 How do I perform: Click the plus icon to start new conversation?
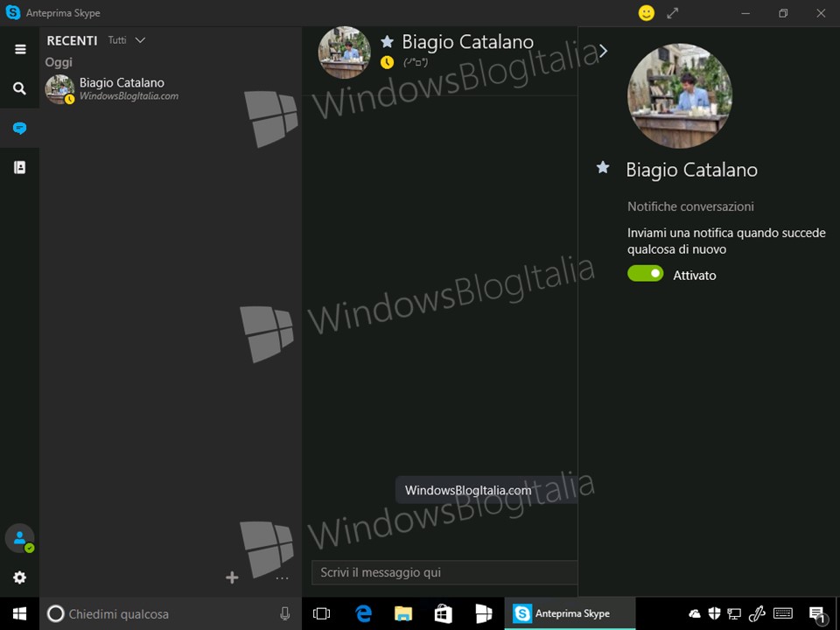[232, 577]
